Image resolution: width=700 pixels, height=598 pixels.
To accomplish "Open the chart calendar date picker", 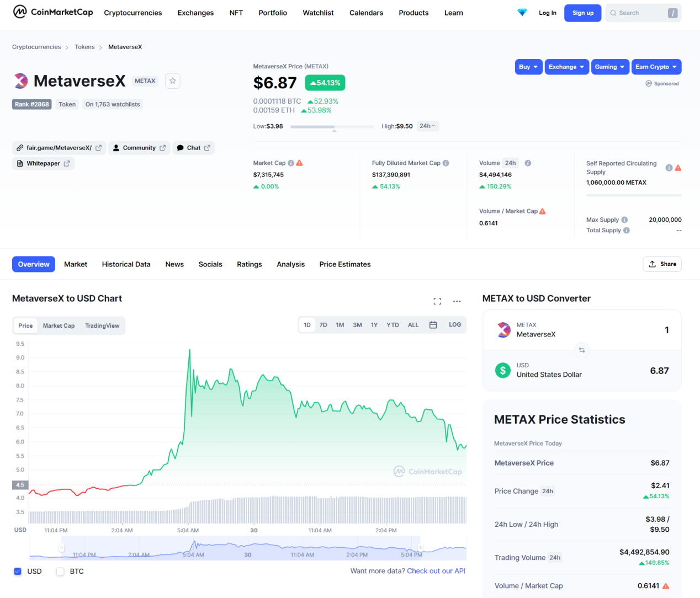I will [433, 325].
